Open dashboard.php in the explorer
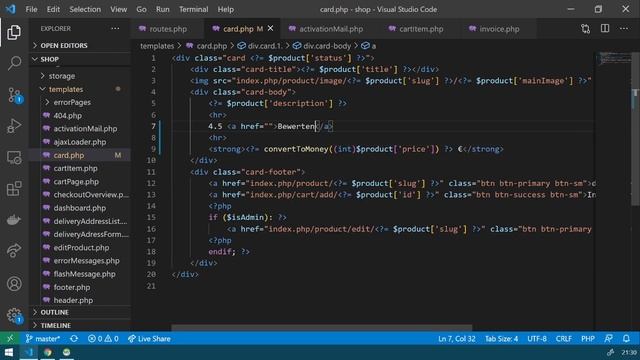This screenshot has width=640, height=360. [x=80, y=208]
